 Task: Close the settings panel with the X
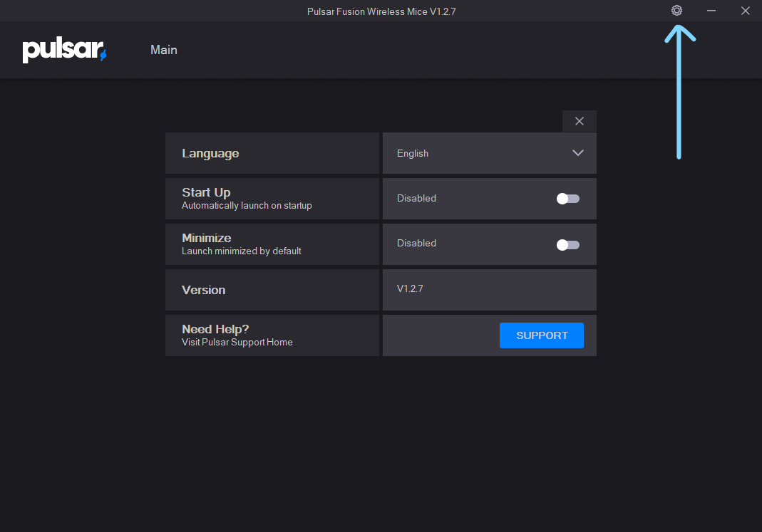579,121
